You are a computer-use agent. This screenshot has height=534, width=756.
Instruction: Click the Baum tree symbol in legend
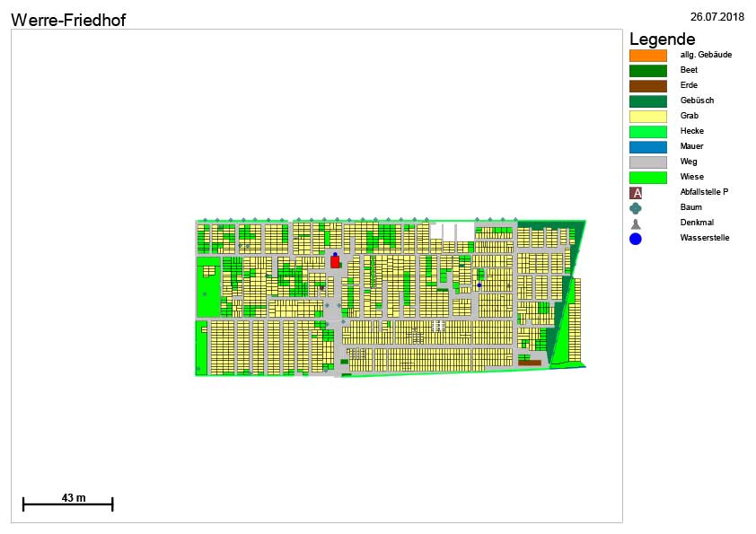click(x=636, y=208)
